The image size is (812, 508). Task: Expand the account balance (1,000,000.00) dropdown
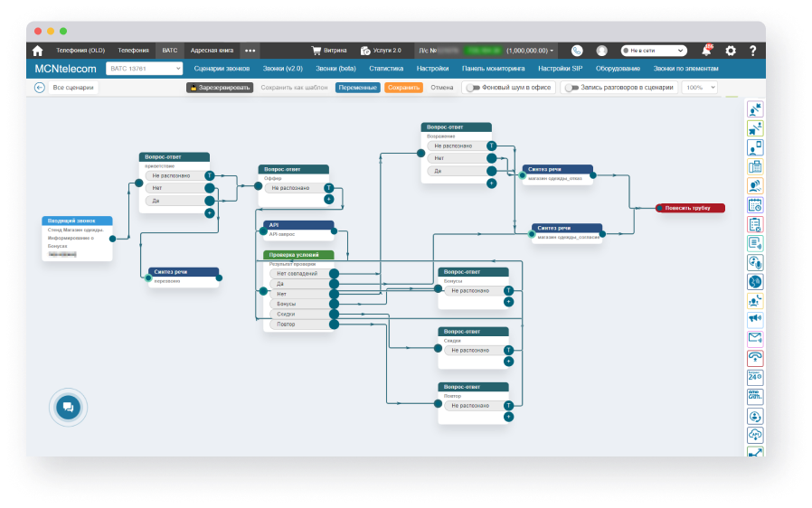(x=530, y=51)
